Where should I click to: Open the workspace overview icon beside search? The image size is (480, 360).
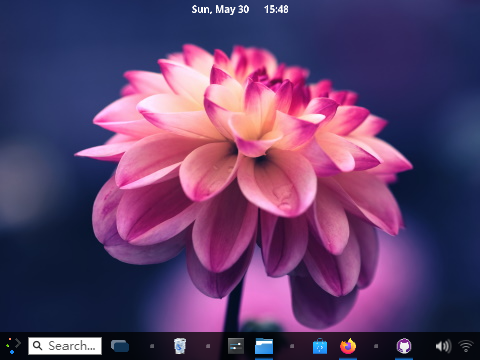pos(120,346)
